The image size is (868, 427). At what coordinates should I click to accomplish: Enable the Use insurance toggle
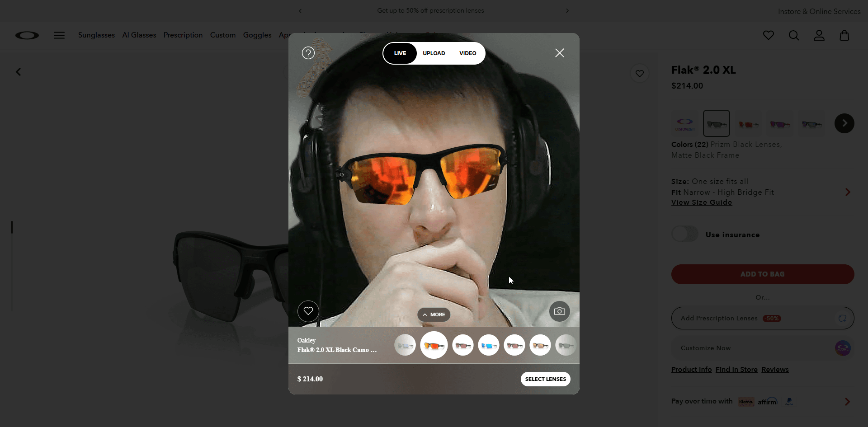pyautogui.click(x=684, y=234)
